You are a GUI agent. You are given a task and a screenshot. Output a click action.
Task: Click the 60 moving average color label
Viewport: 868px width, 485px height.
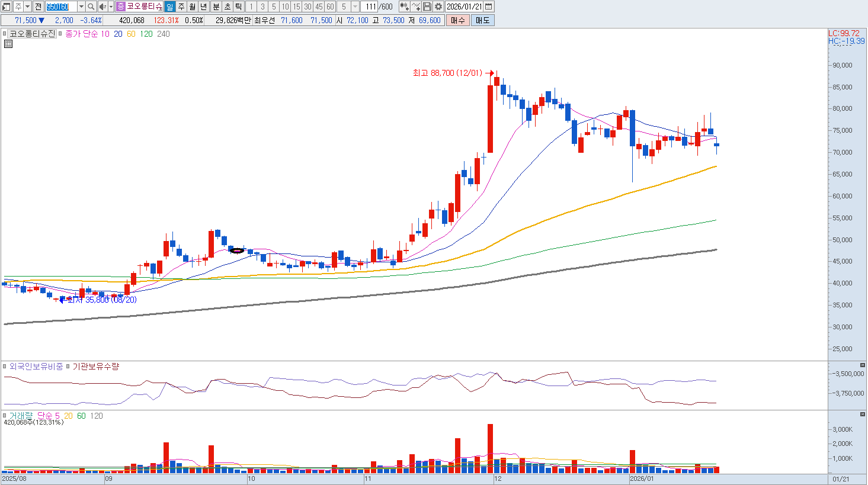tap(131, 34)
